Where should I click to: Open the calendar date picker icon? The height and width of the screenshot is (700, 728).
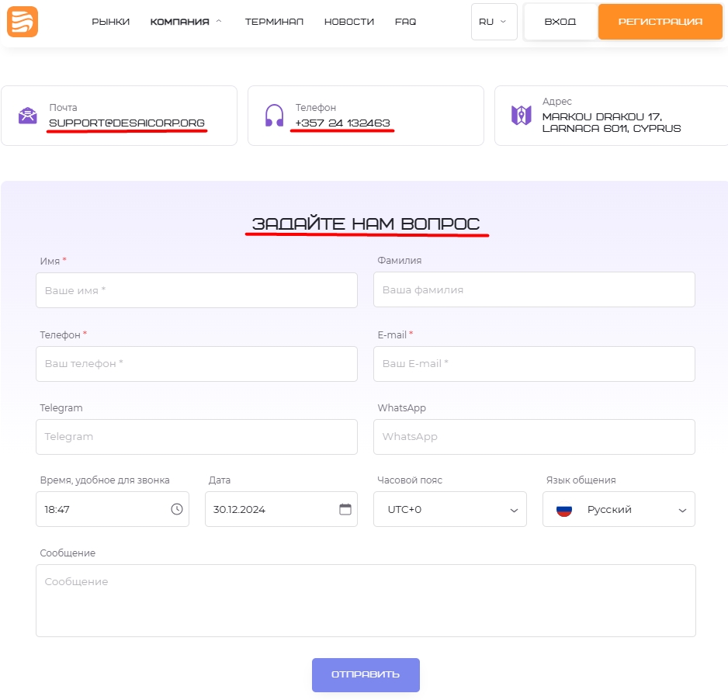point(345,509)
